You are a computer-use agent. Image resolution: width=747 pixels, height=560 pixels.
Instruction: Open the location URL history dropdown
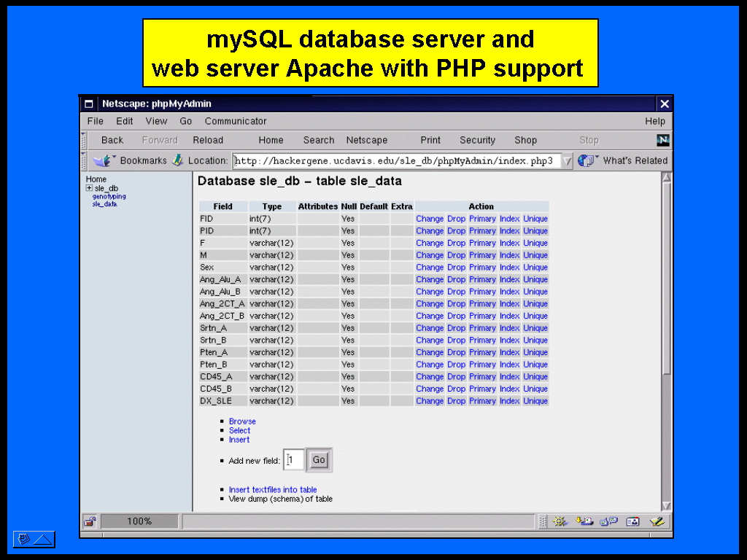click(x=567, y=161)
